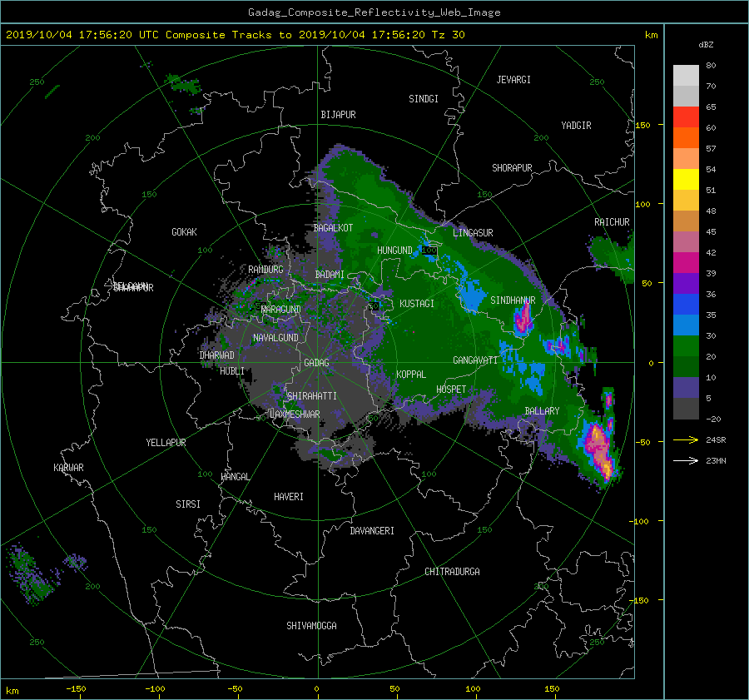Viewport: 749px width, 700px height.
Task: Click the DHARWAD label
Action: (217, 355)
